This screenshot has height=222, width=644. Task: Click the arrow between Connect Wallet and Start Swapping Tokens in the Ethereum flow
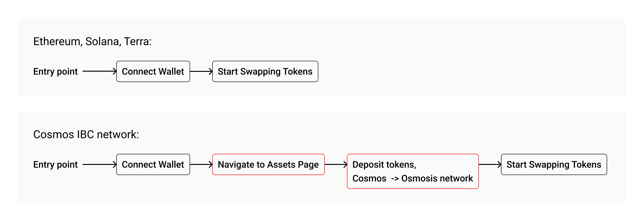pyautogui.click(x=201, y=71)
